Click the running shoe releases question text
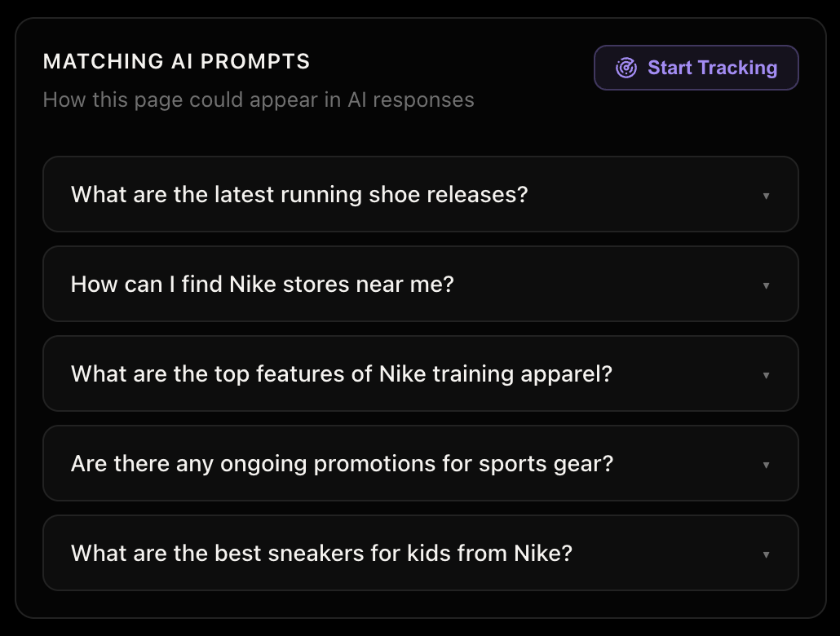This screenshot has height=636, width=840. pyautogui.click(x=298, y=194)
